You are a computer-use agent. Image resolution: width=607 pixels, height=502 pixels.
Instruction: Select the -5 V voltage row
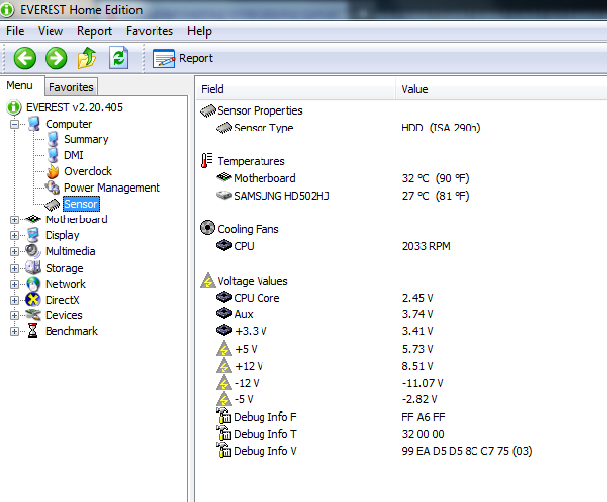pos(401,399)
